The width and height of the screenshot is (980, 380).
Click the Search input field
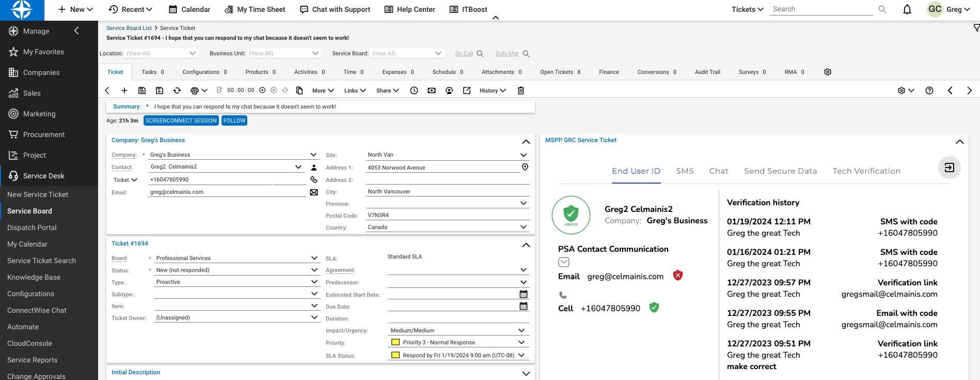(x=821, y=9)
